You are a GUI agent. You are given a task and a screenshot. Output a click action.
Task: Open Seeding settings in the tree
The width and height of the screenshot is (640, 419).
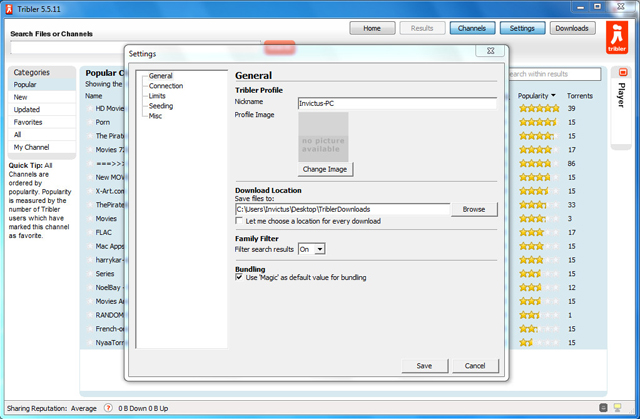pos(160,106)
